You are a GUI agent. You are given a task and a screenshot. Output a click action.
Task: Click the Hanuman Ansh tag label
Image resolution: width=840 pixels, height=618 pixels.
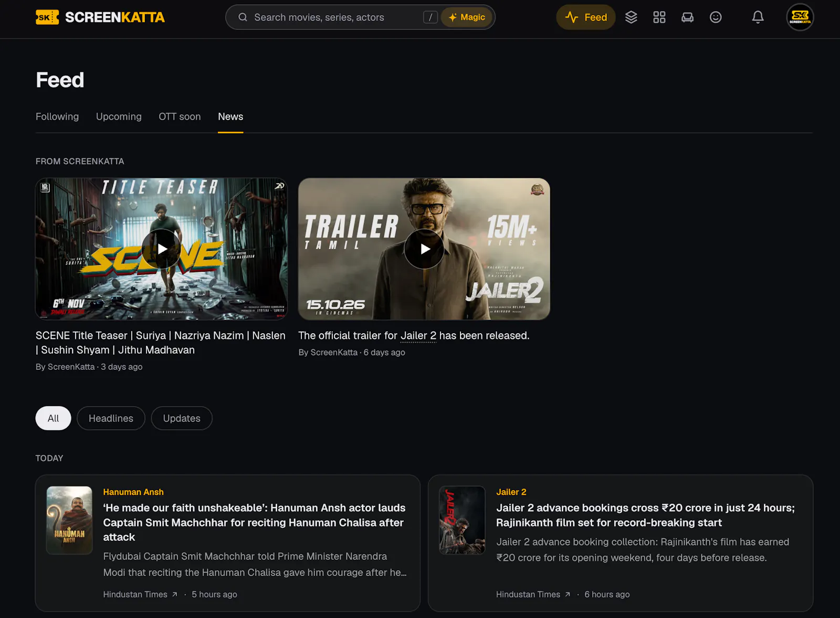coord(133,492)
